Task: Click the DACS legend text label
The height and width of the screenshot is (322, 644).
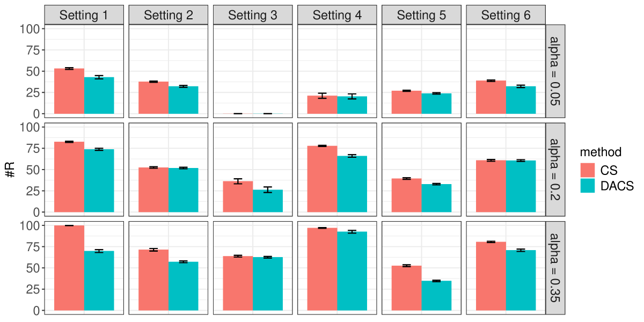Action: 618,186
